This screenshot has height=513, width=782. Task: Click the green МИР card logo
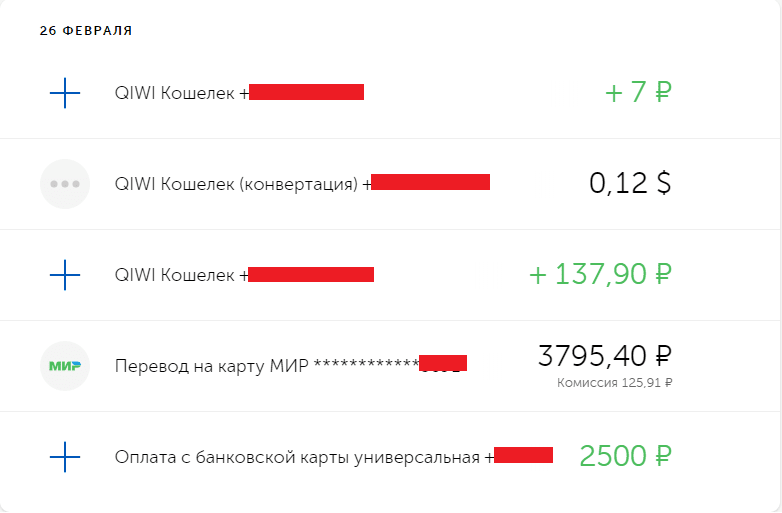[64, 366]
